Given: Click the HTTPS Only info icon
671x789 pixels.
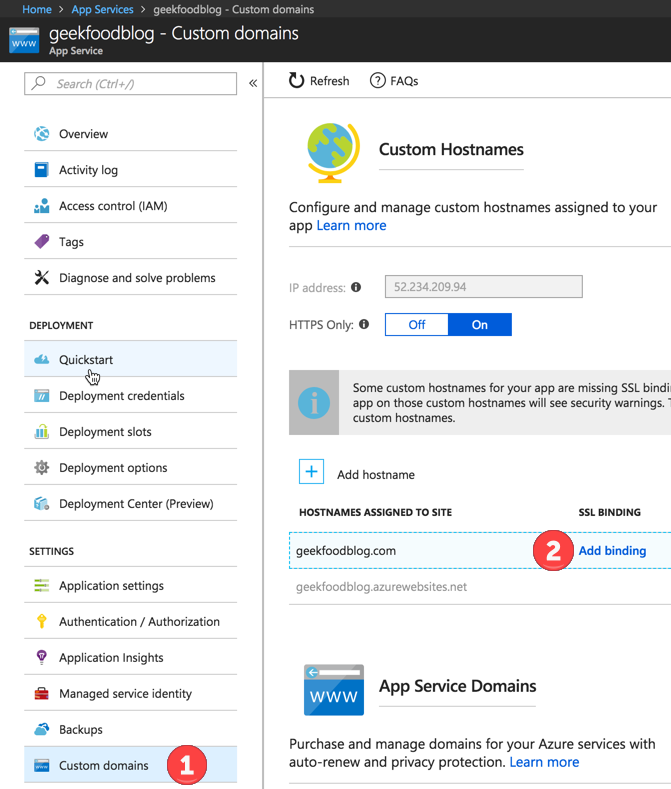Looking at the screenshot, I should 364,324.
